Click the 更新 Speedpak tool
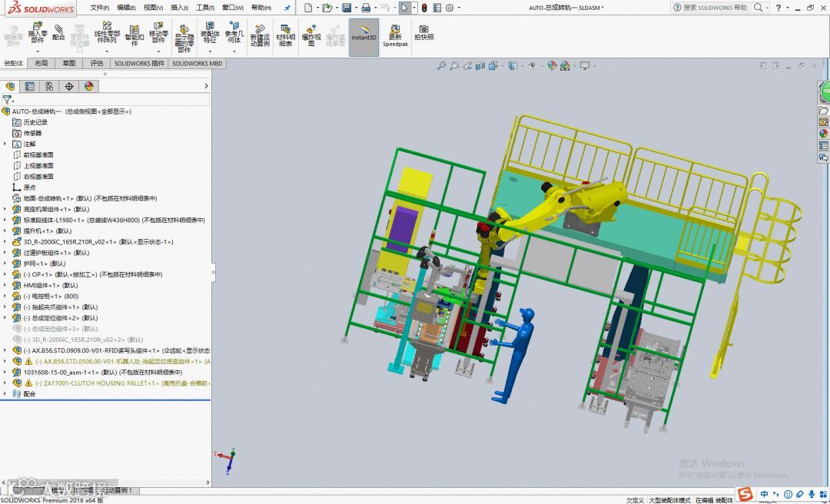The image size is (830, 504). 396,35
